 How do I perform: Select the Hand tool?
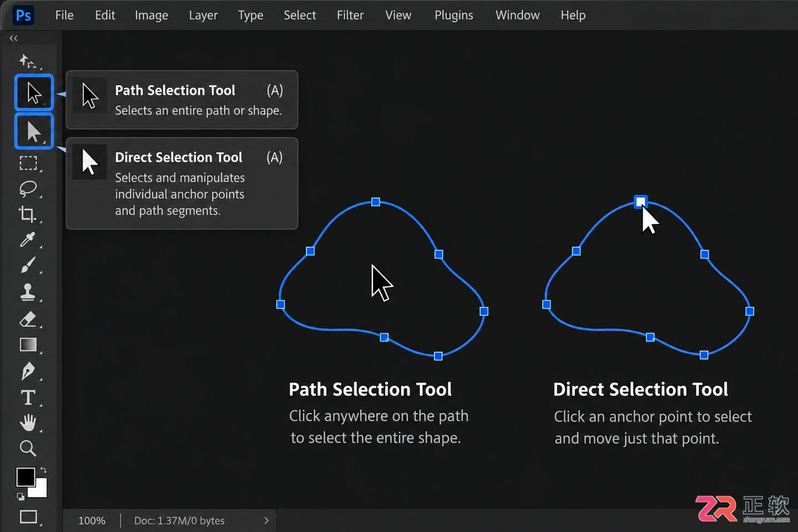[x=28, y=423]
